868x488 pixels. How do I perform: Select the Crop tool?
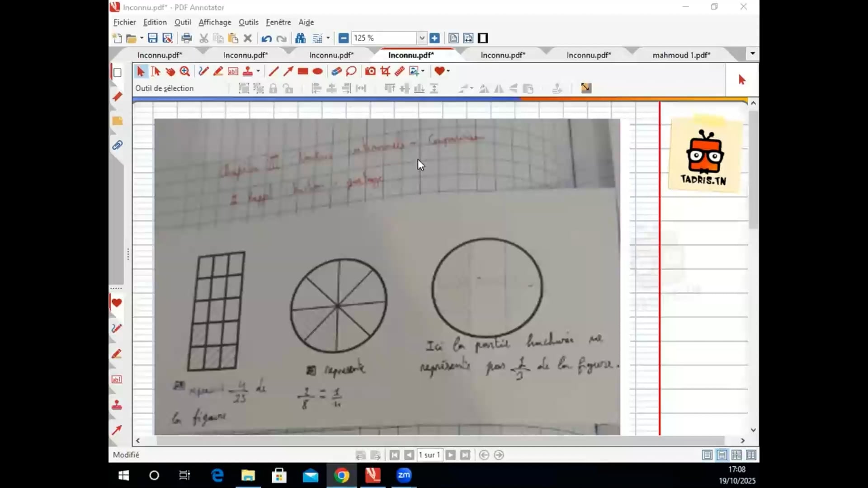[385, 71]
